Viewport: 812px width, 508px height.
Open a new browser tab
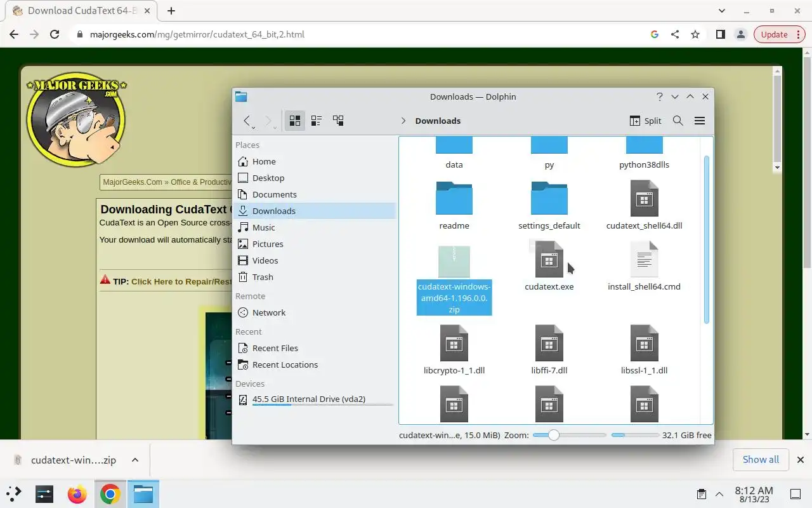point(171,11)
